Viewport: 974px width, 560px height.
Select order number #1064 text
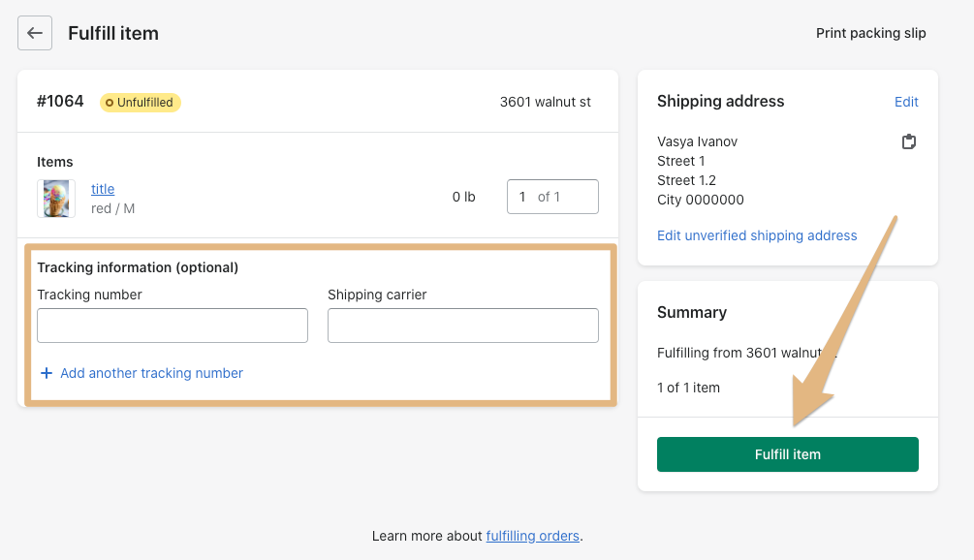click(60, 101)
